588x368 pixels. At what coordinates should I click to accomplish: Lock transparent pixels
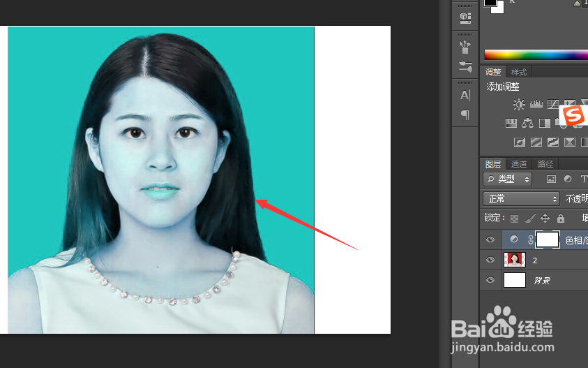[515, 219]
